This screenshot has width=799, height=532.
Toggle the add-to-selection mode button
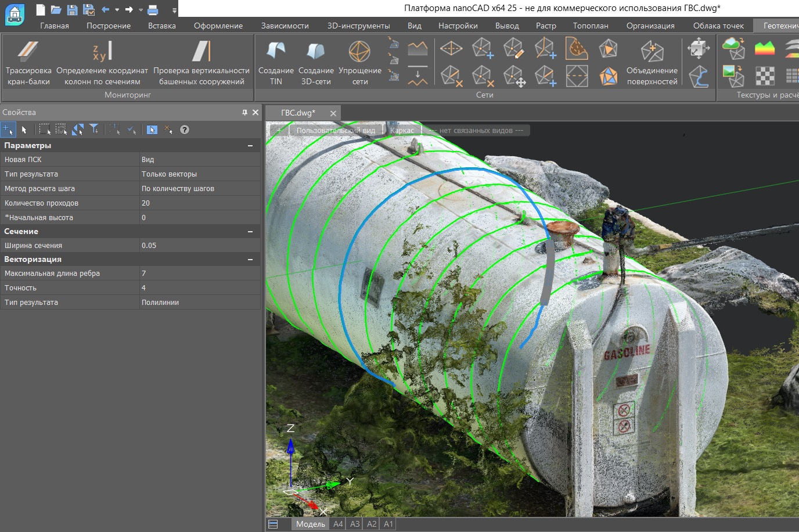point(8,130)
